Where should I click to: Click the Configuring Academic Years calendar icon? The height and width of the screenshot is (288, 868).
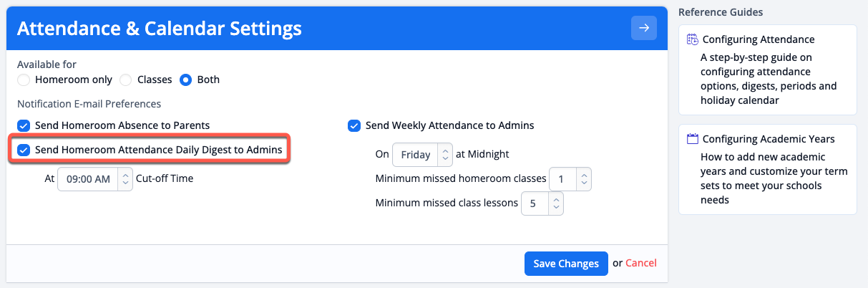tap(692, 139)
